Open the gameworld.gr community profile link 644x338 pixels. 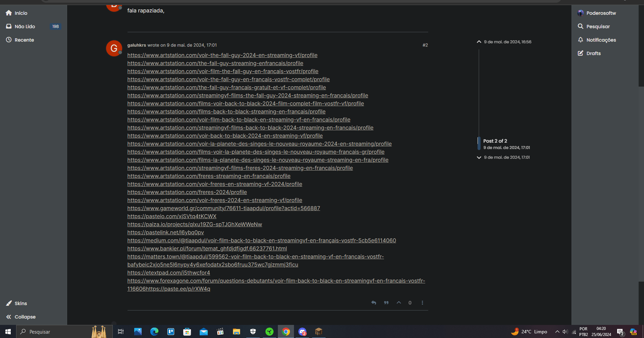pos(224,208)
